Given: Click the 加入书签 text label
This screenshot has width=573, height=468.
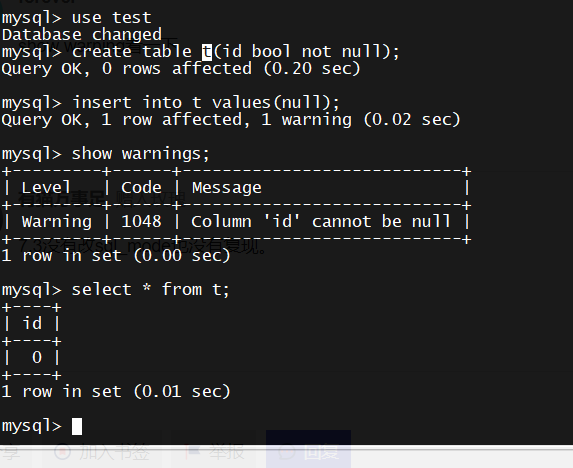Looking at the screenshot, I should (114, 452).
